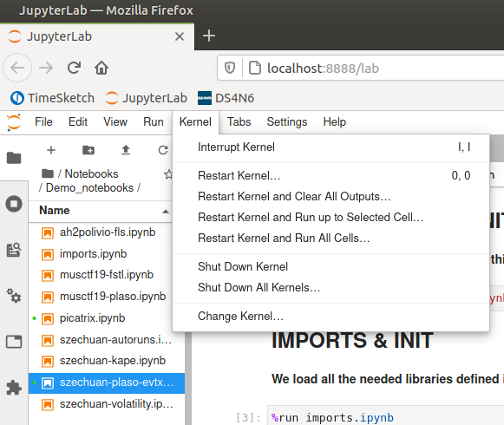Select Interrupt Kernel
The width and height of the screenshot is (504, 425).
(331, 147)
